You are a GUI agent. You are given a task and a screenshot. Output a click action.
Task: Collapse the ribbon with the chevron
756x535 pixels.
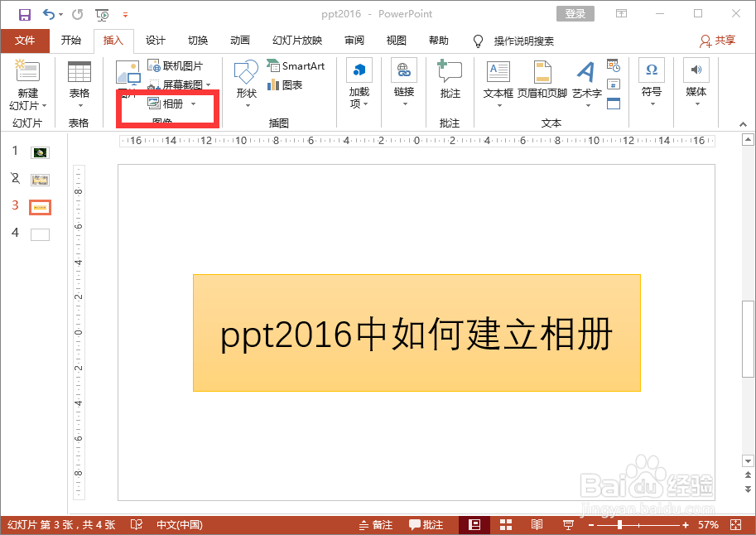(743, 124)
